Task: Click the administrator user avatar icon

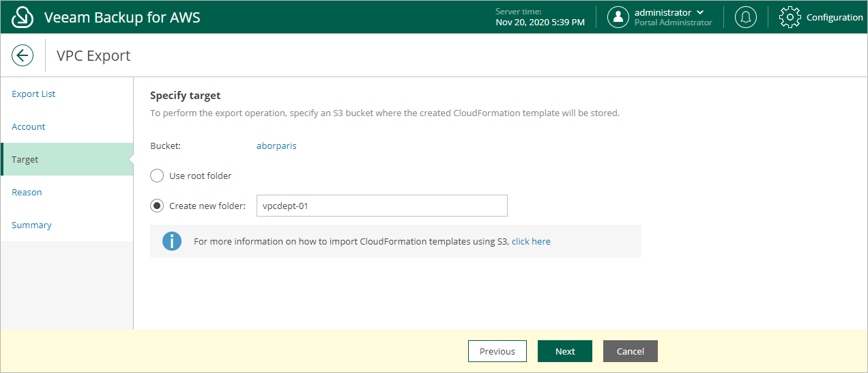Action: (x=618, y=17)
